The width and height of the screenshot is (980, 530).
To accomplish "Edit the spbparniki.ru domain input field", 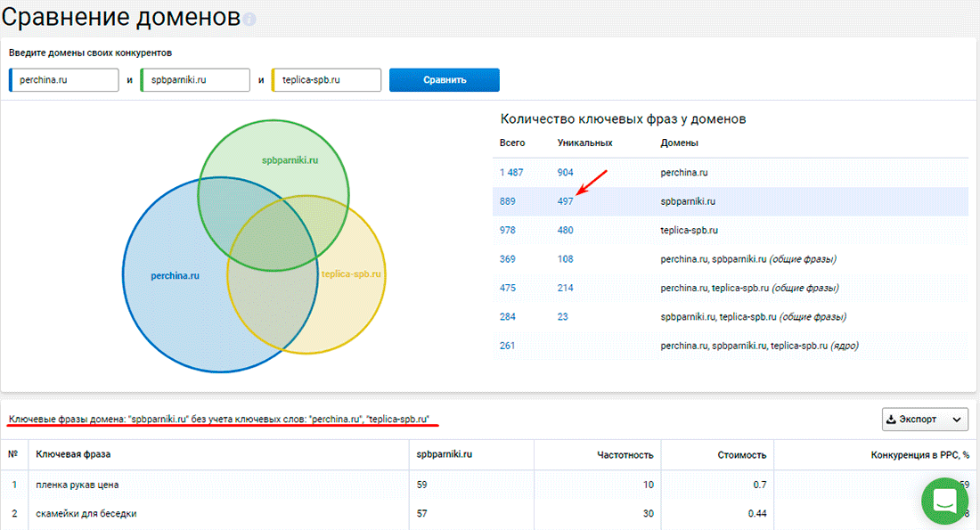I will click(196, 80).
